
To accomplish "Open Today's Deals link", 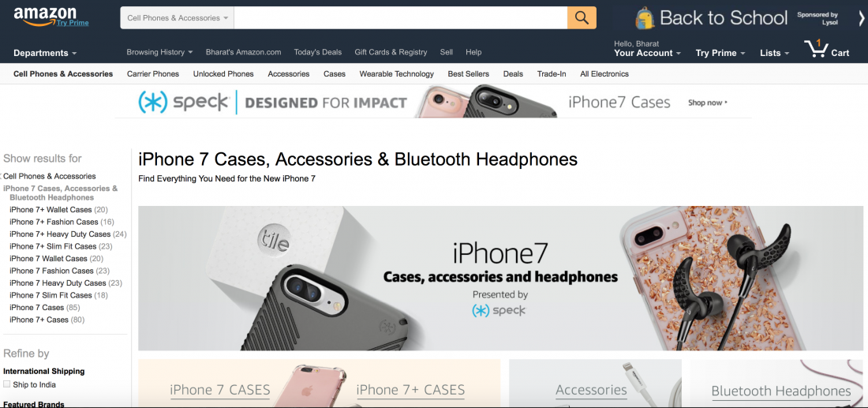I will 318,52.
